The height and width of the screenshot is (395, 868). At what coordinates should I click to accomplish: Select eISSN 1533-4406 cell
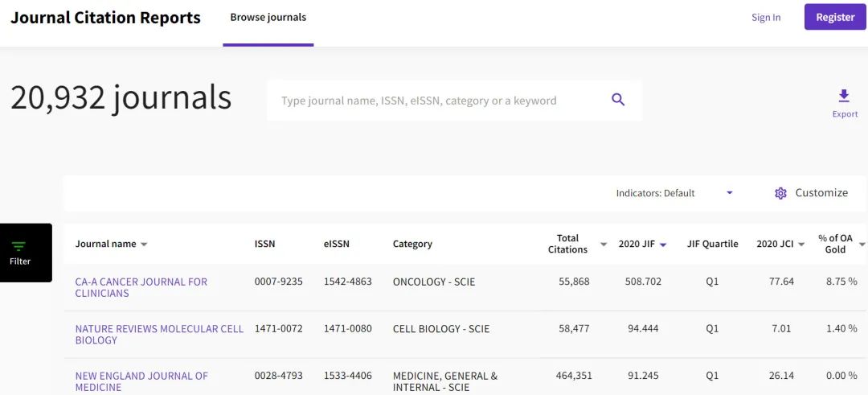(x=348, y=376)
